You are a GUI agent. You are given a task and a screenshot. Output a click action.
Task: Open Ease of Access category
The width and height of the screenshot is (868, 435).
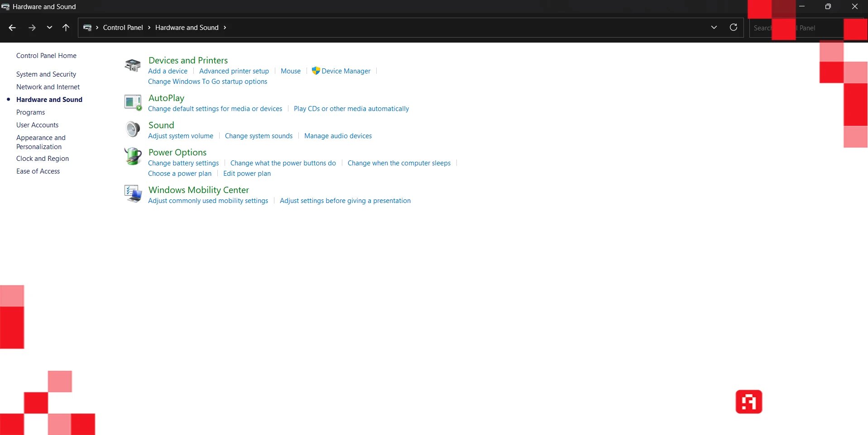click(38, 171)
